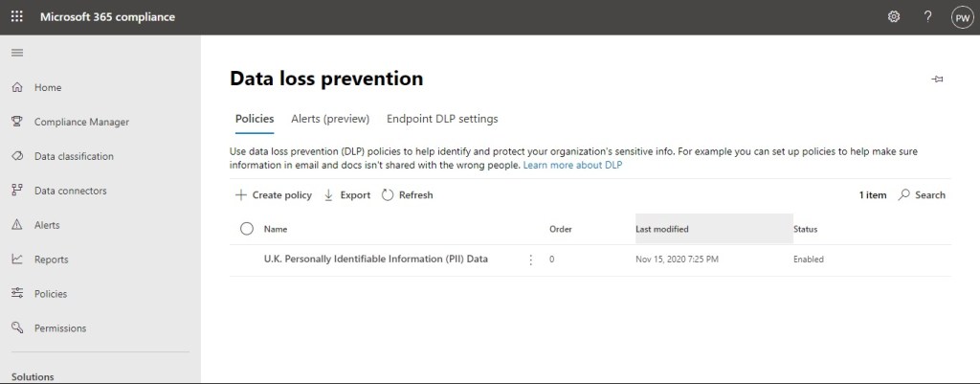Switch to Endpoint DLP settings tab
The height and width of the screenshot is (384, 980).
pyautogui.click(x=442, y=119)
